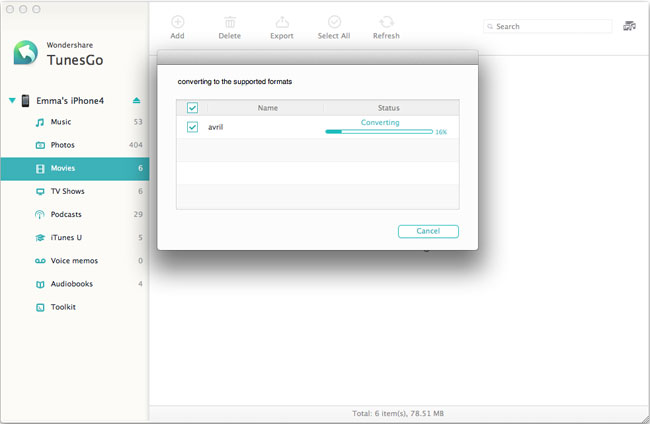The width and height of the screenshot is (650, 424).
Task: Open the music transfer icon beside Search
Action: [629, 27]
